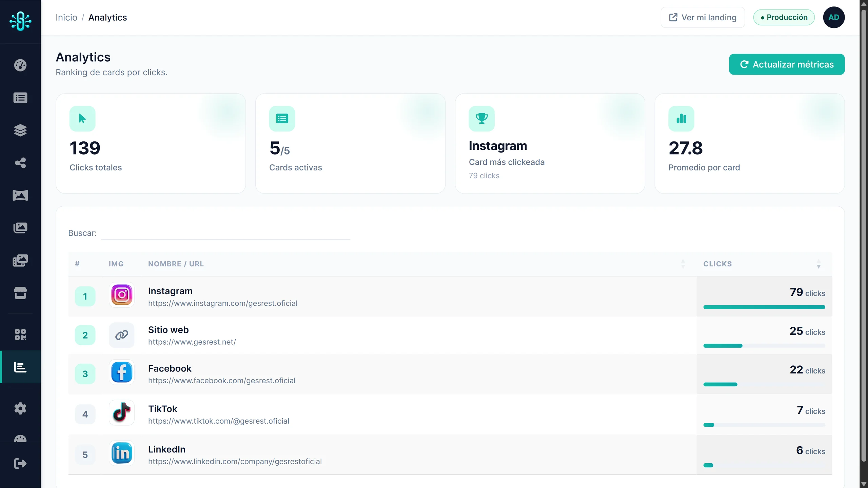Click the list icon on Cards activas card
This screenshot has width=868, height=488.
282,119
